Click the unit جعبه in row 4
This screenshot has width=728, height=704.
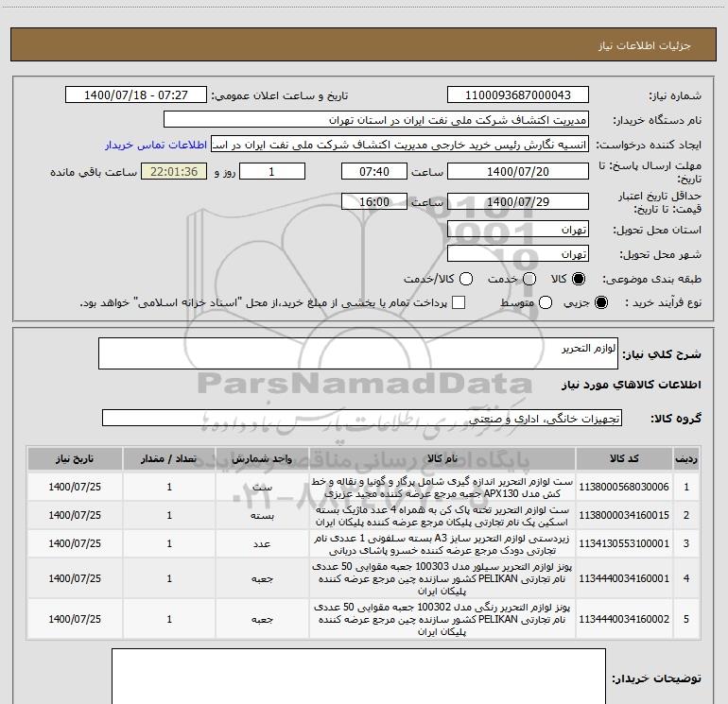point(262,578)
